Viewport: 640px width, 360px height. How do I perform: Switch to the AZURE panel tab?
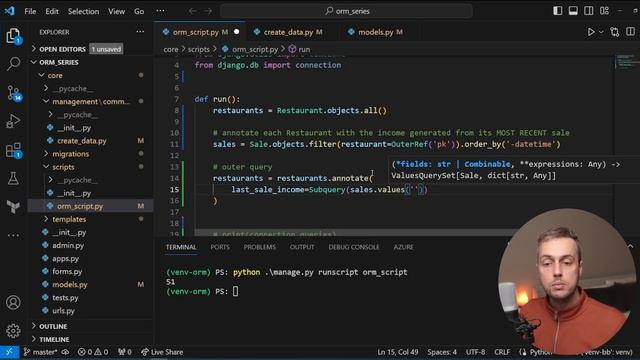point(403,247)
